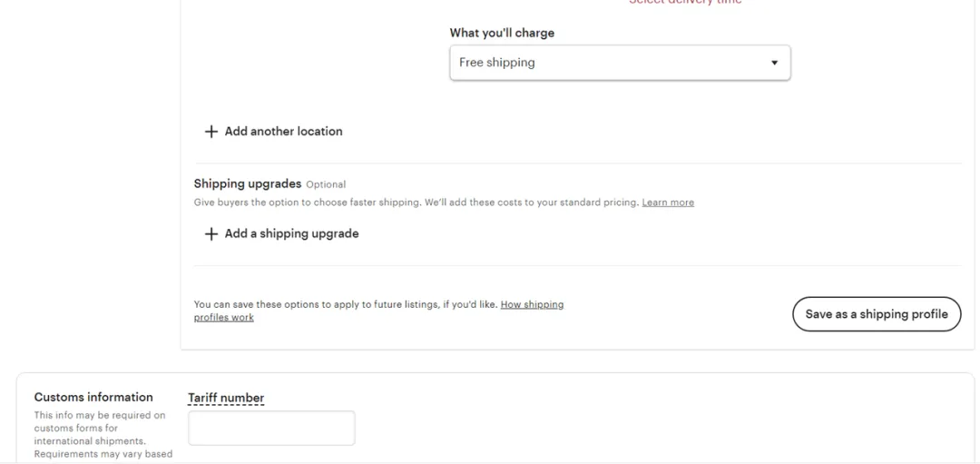Click the arrow on the Free shipping dropdown

(774, 63)
